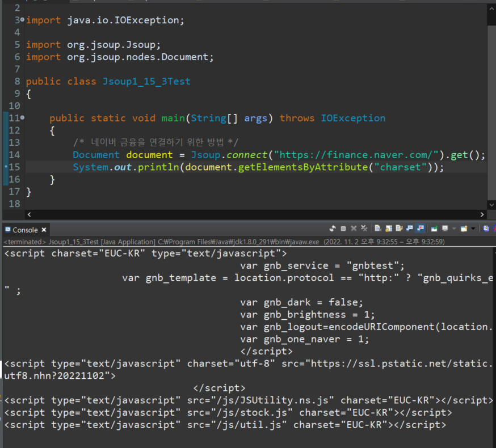Image resolution: width=496 pixels, height=448 pixels.
Task: Click console line with src="/js/util.js"
Action: tap(225, 425)
